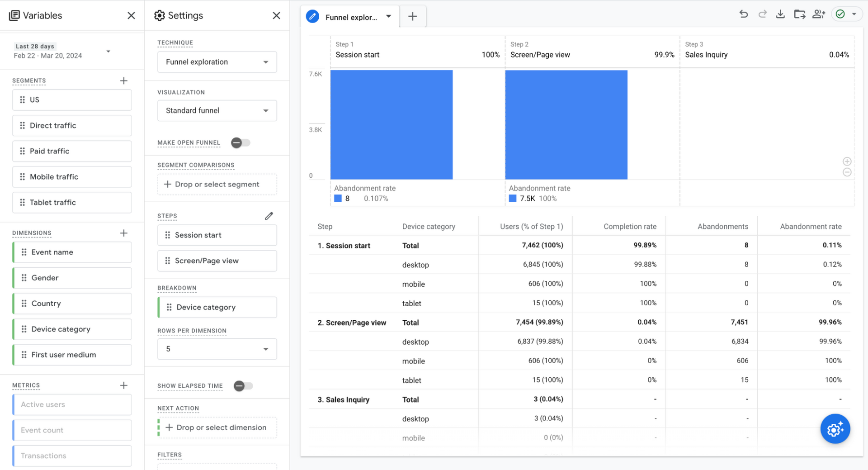868x470 pixels.
Task: Click the undo arrow icon
Action: (x=743, y=14)
